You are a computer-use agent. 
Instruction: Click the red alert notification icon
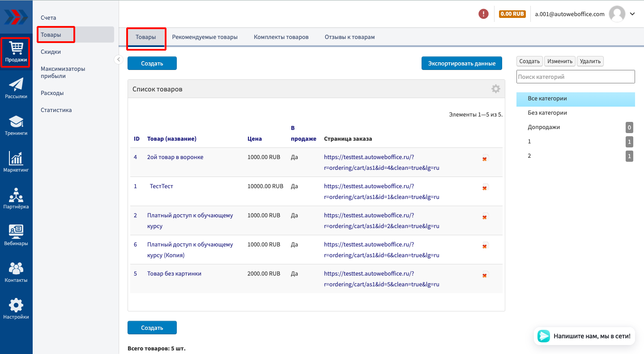click(x=483, y=14)
